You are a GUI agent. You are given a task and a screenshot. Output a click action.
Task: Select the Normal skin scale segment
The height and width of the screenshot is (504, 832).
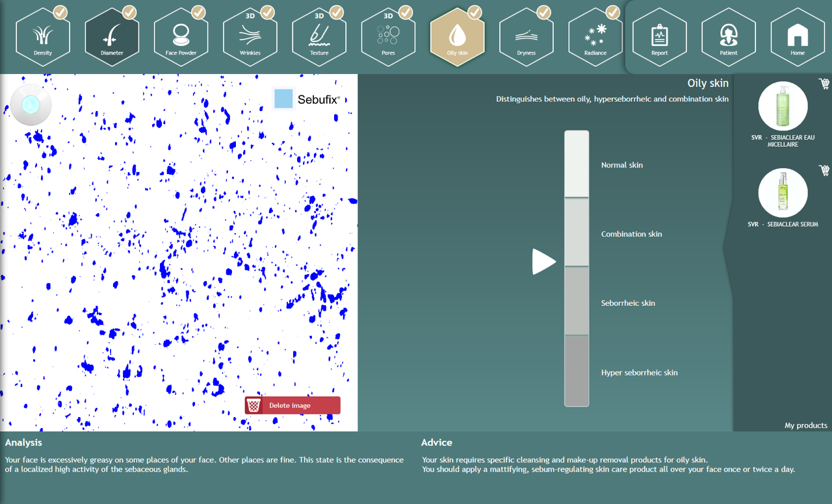[577, 164]
